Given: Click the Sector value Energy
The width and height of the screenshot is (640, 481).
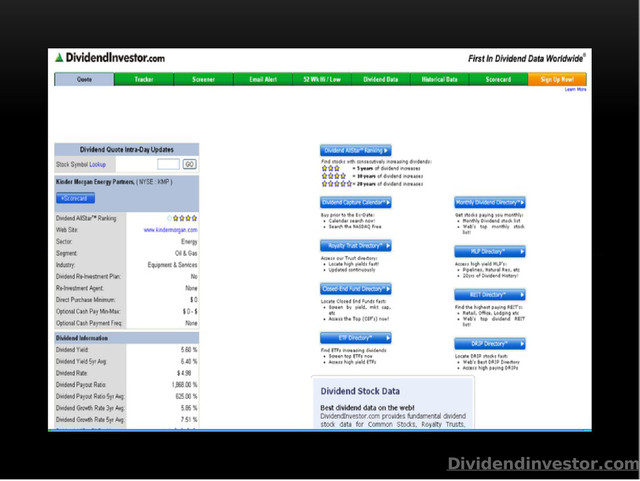Looking at the screenshot, I should 189,241.
